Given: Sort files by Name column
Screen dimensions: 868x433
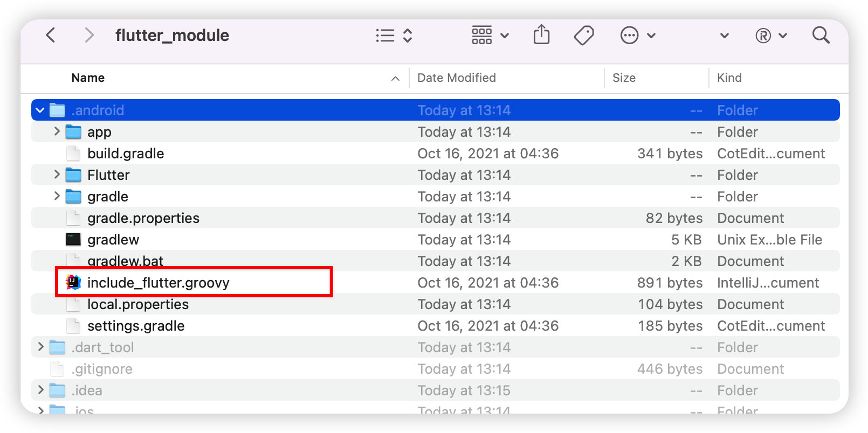Looking at the screenshot, I should point(88,78).
